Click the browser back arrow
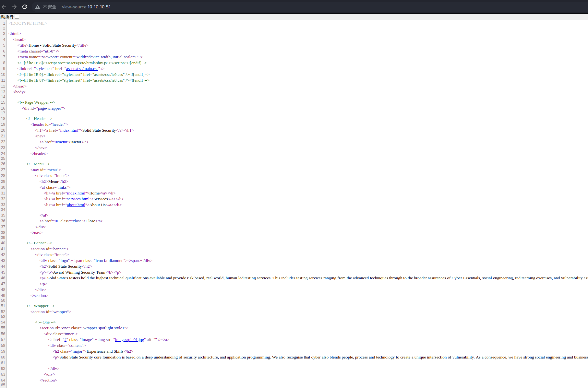Viewport: 588px width, 388px height. (4, 7)
